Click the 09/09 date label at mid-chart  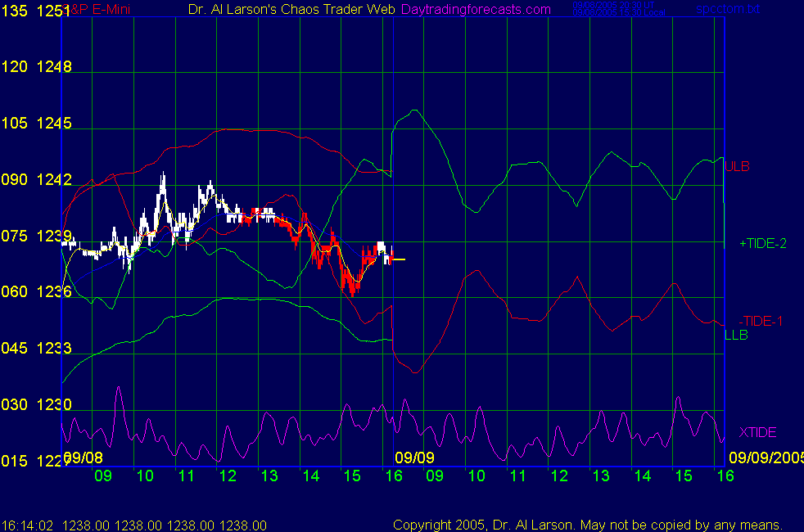(415, 458)
